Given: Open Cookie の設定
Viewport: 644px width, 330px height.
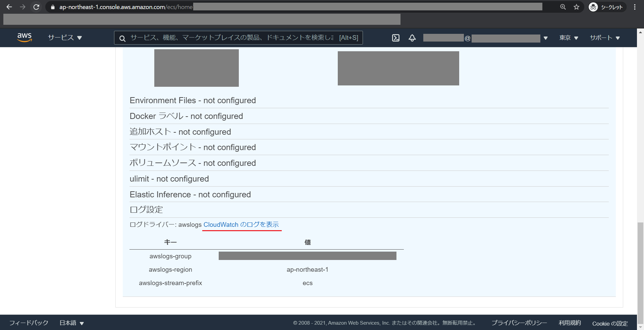Looking at the screenshot, I should point(610,324).
